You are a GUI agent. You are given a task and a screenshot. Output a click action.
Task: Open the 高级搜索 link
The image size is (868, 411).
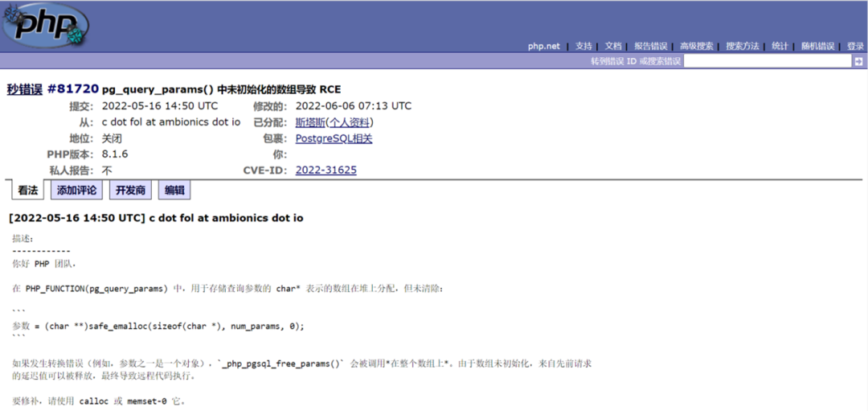(696, 47)
